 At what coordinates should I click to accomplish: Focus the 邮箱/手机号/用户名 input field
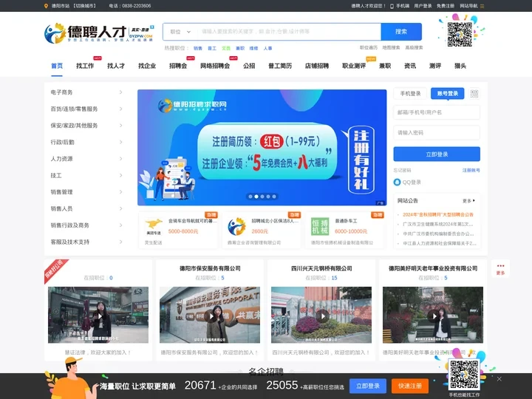click(x=437, y=112)
